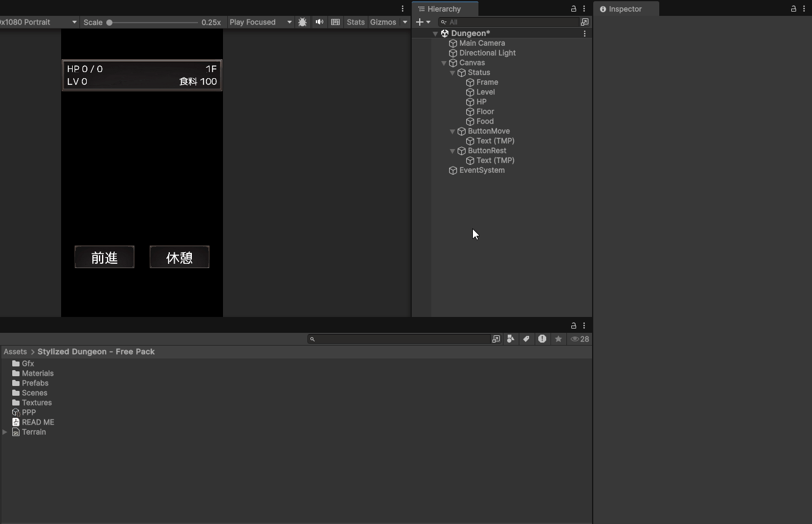Collapse the Canvas object in Hierarchy

(x=444, y=63)
